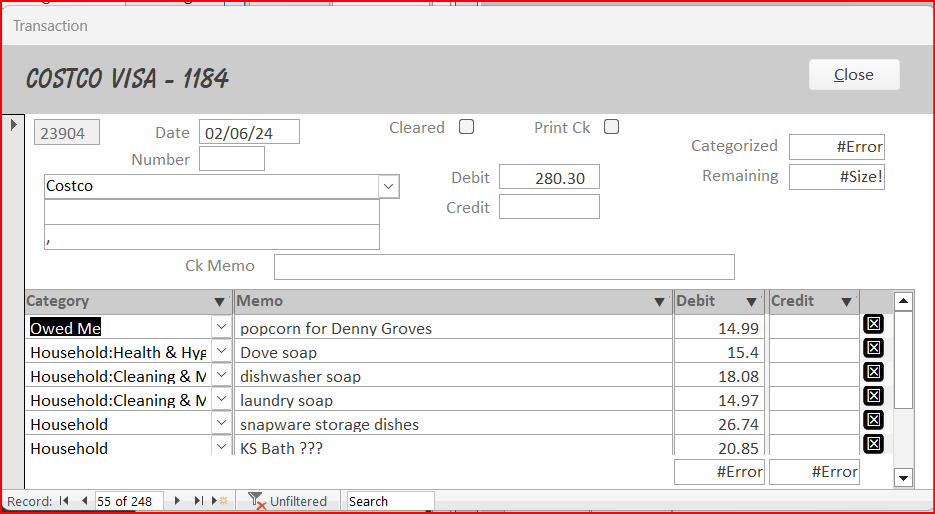935x514 pixels.
Task: Click the subform scroll down arrow
Action: click(903, 477)
